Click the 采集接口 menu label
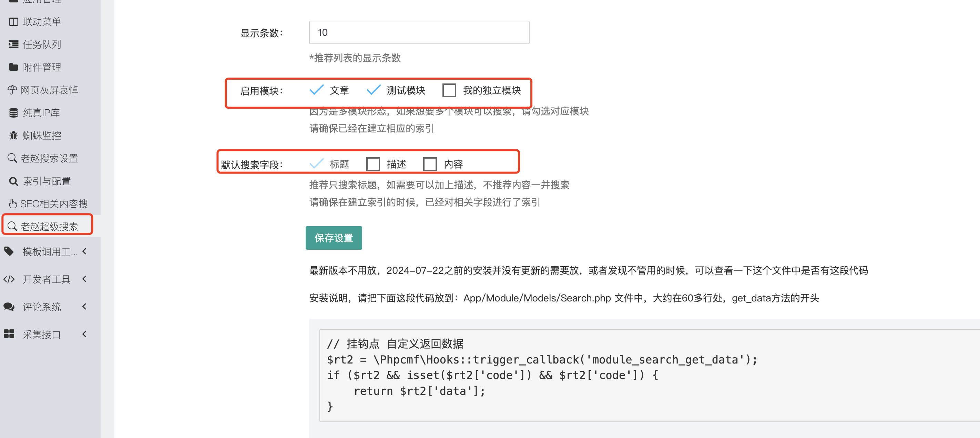Image resolution: width=980 pixels, height=438 pixels. 41,335
